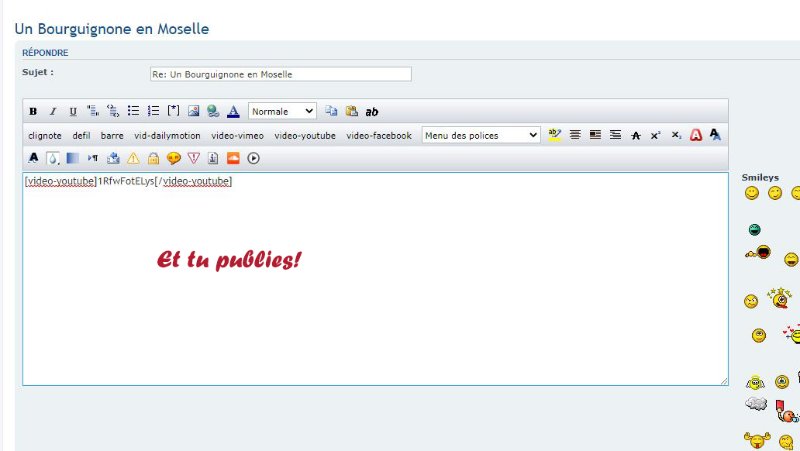Click the superscript icon
The width and height of the screenshot is (800, 451).
[656, 135]
